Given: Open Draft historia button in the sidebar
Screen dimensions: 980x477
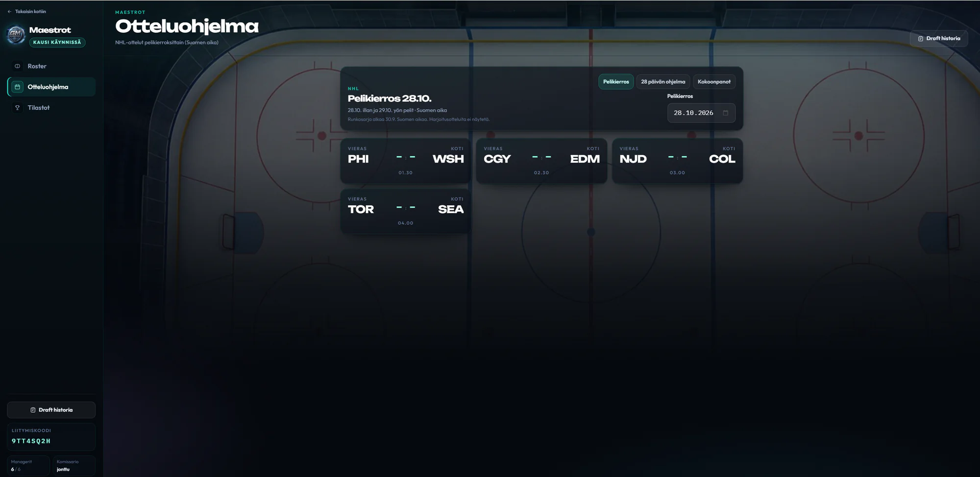Looking at the screenshot, I should 51,410.
